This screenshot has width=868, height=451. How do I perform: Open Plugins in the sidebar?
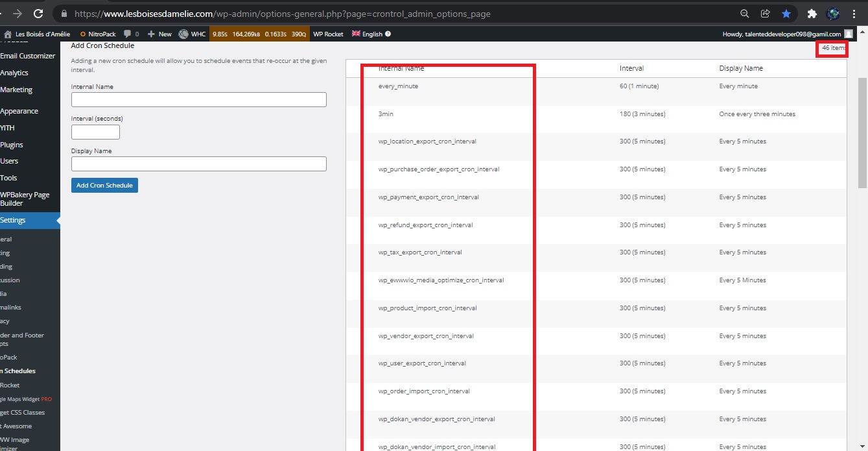point(12,145)
